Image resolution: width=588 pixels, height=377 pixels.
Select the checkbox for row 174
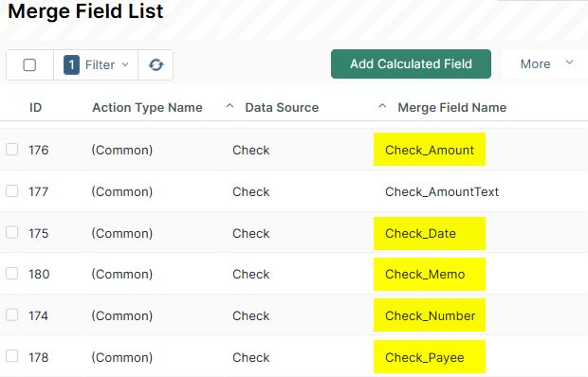pyautogui.click(x=12, y=314)
